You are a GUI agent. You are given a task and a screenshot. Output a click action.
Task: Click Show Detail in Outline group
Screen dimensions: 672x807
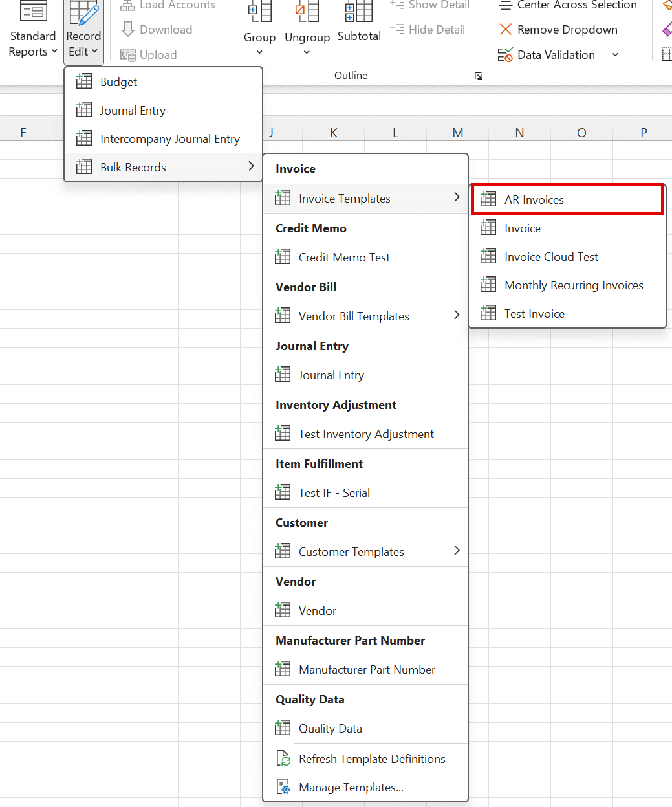pyautogui.click(x=429, y=5)
